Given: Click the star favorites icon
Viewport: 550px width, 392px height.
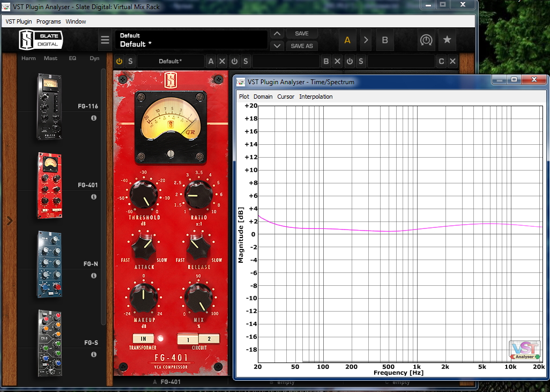Looking at the screenshot, I should point(447,40).
